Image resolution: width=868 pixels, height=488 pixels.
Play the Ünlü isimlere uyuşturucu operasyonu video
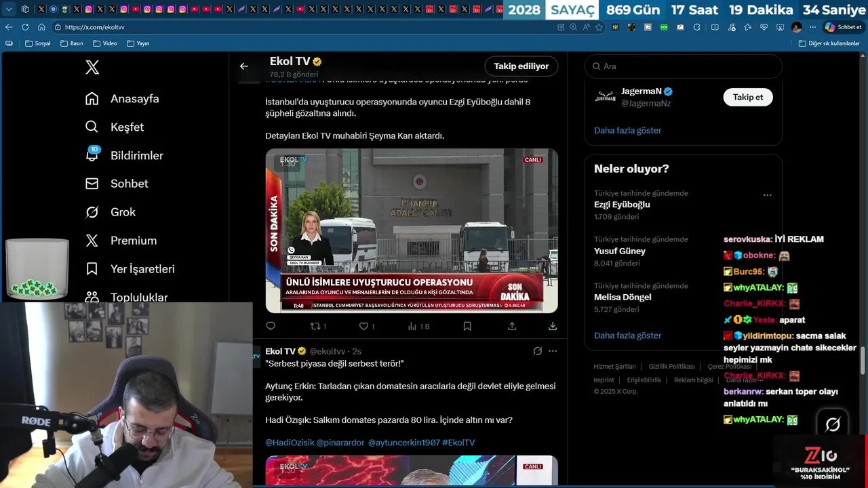point(412,230)
